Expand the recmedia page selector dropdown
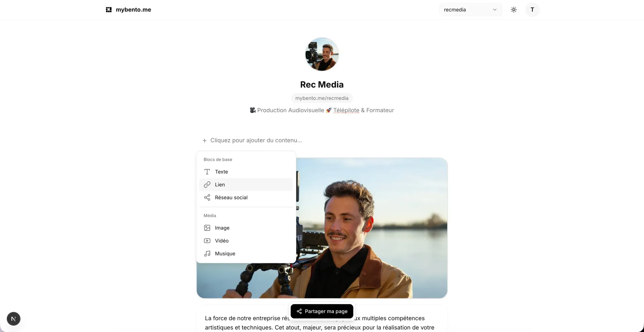Viewport: 644px width, 332px height. click(x=471, y=10)
